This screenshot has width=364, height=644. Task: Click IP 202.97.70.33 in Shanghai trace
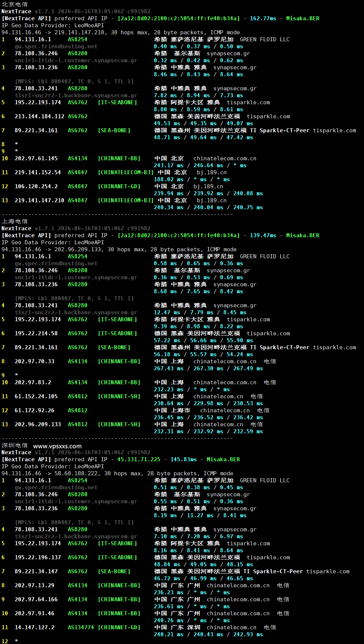pyautogui.click(x=35, y=361)
